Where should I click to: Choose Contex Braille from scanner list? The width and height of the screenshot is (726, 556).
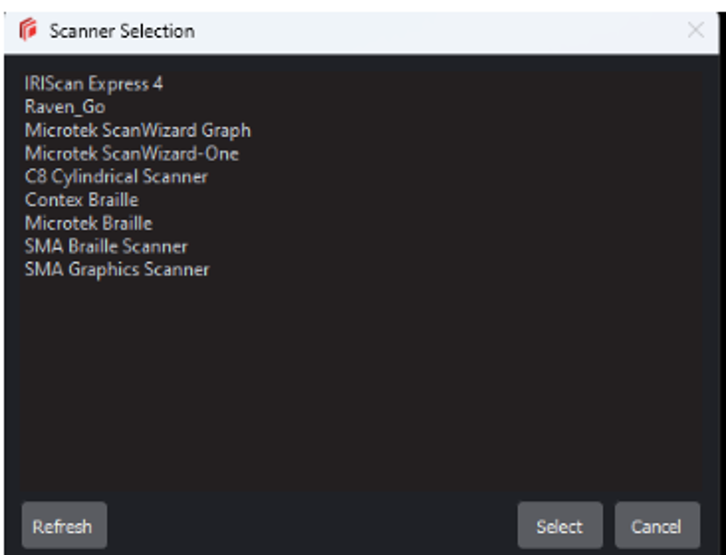[81, 200]
